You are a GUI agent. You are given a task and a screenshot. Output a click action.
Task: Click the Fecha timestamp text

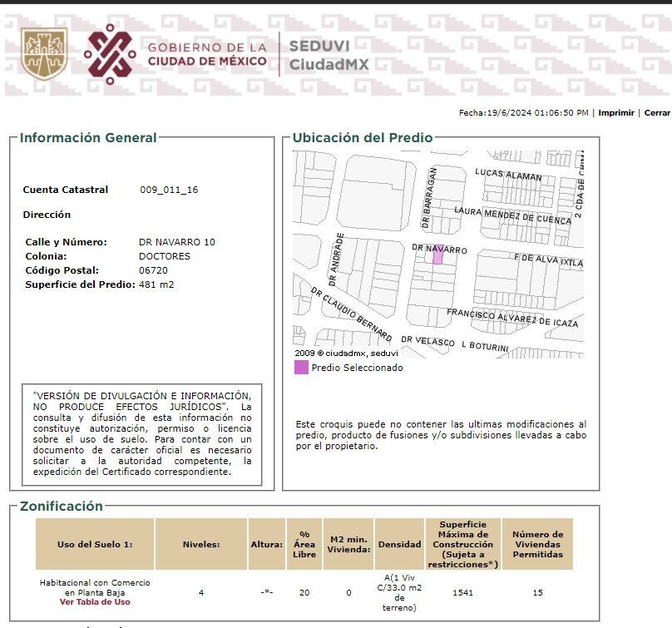coord(523,113)
